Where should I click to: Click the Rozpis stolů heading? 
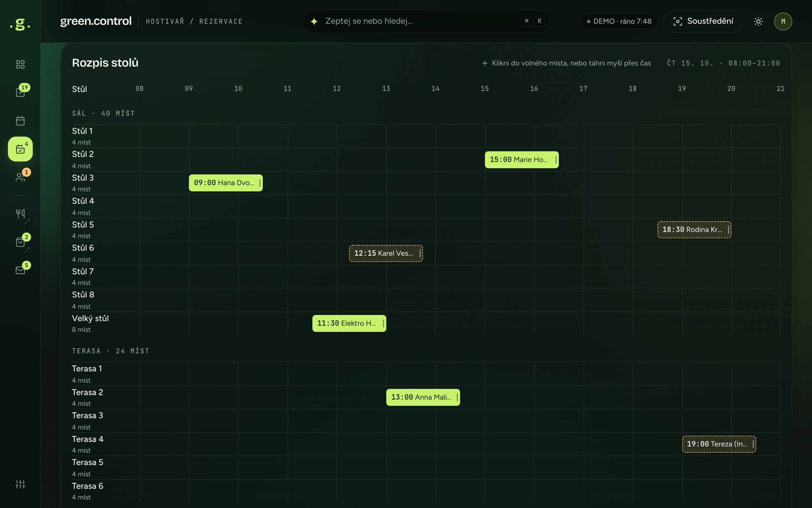point(105,63)
